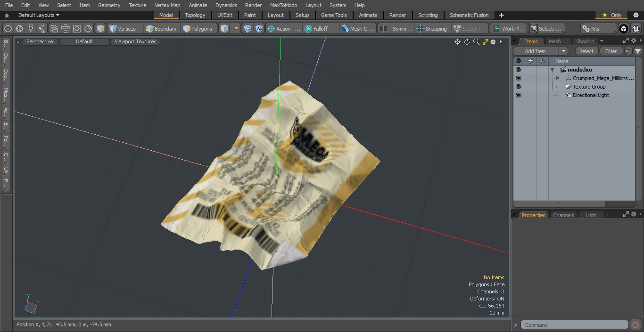Click the red record circle button beside Command
The height and width of the screenshot is (332, 644).
pos(635,325)
